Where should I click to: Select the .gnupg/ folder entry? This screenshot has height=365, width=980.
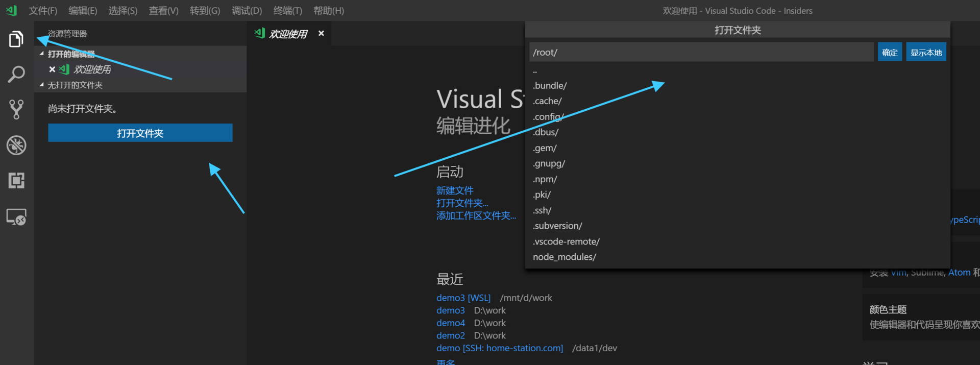pos(738,163)
